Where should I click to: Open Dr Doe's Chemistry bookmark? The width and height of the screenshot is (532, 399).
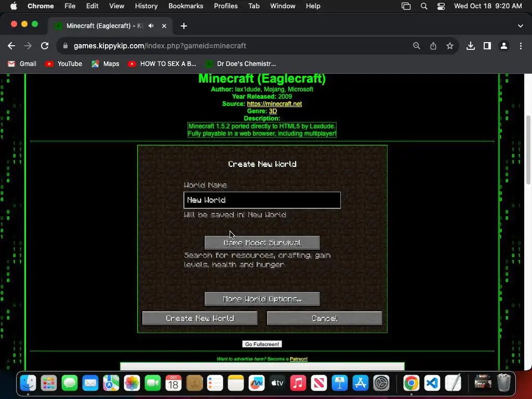click(x=241, y=64)
